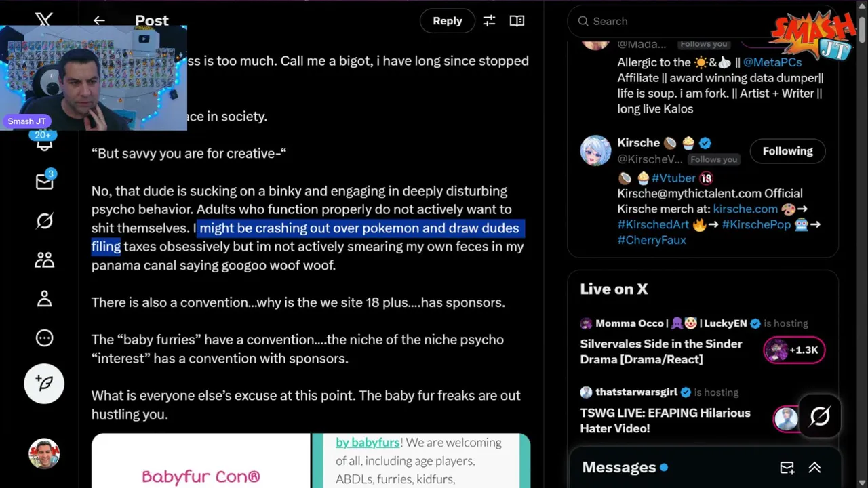
Task: Click the Reply button in header
Action: click(x=447, y=21)
